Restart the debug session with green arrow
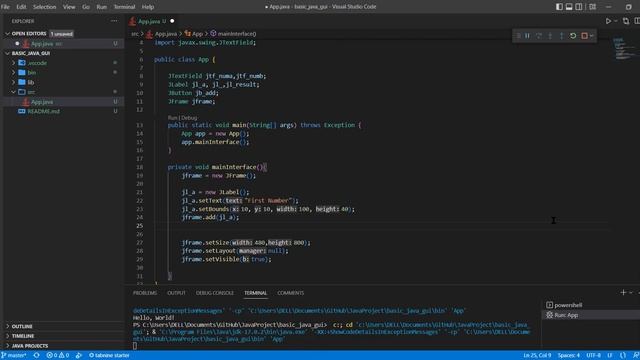The width and height of the screenshot is (640, 360). click(573, 36)
